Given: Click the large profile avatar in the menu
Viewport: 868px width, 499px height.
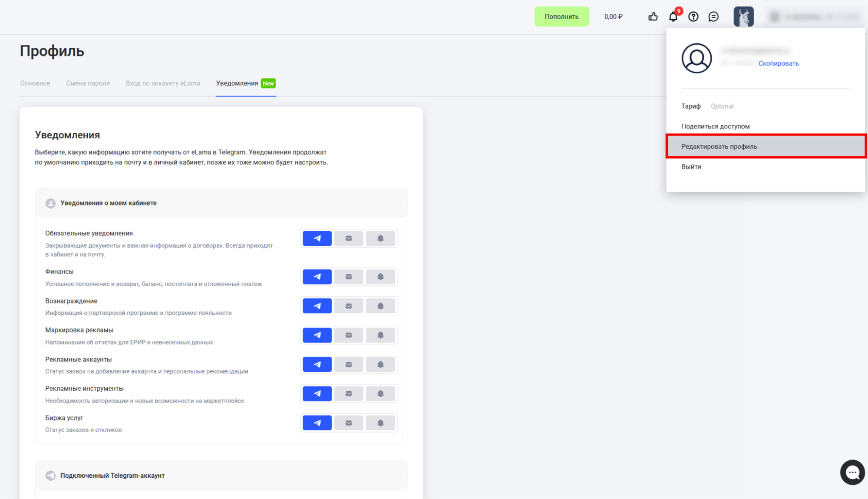Looking at the screenshot, I should tap(696, 58).
